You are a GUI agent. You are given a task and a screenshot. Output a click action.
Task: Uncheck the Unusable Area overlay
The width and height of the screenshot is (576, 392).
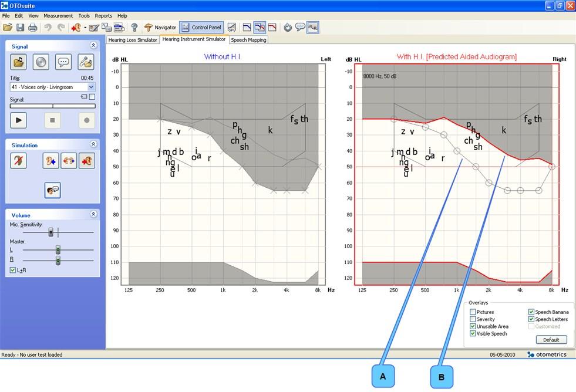473,326
